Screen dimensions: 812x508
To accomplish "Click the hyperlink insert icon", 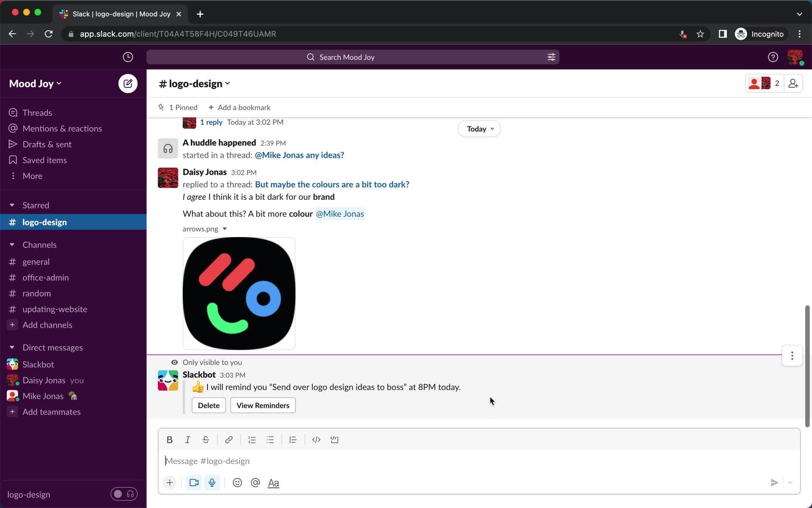I will click(x=228, y=439).
